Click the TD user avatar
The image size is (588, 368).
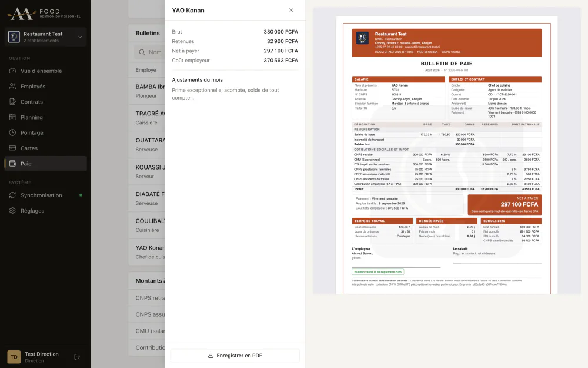pyautogui.click(x=14, y=357)
